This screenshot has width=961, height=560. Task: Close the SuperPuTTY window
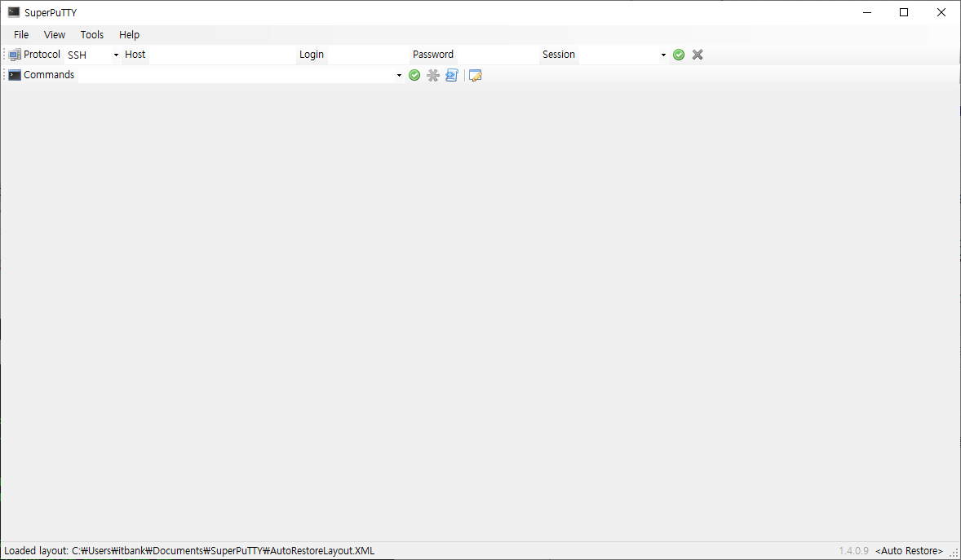click(x=941, y=12)
